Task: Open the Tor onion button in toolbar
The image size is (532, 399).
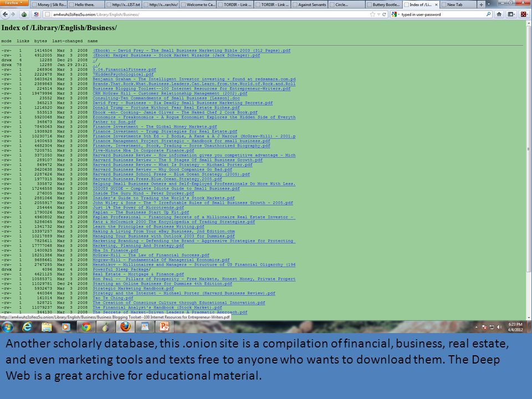Action: pos(24,14)
